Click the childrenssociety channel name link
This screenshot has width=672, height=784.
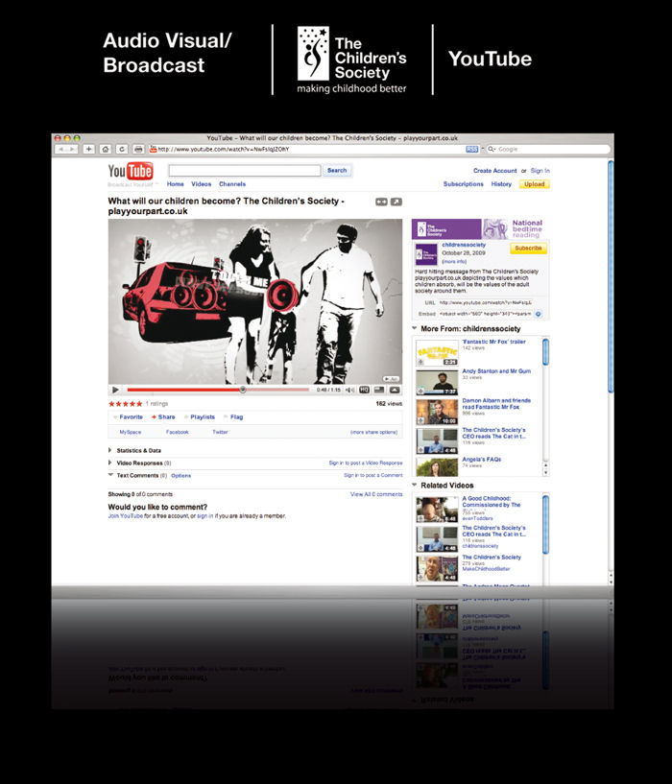coord(464,245)
